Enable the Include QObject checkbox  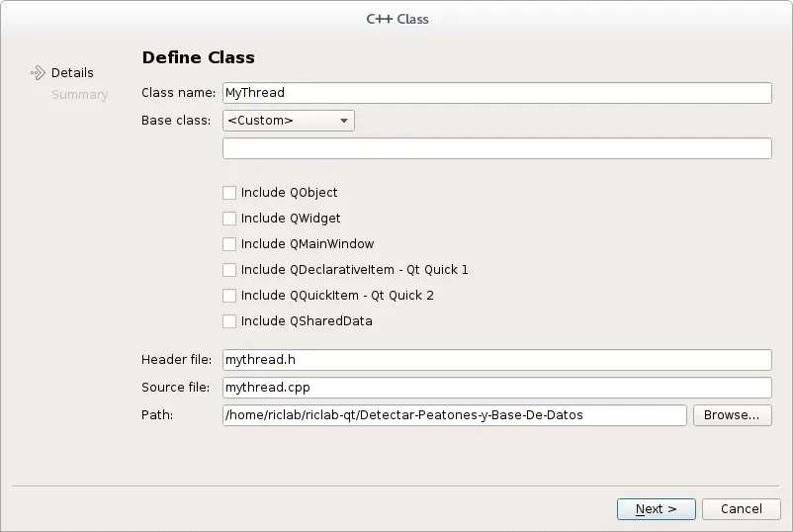(229, 193)
